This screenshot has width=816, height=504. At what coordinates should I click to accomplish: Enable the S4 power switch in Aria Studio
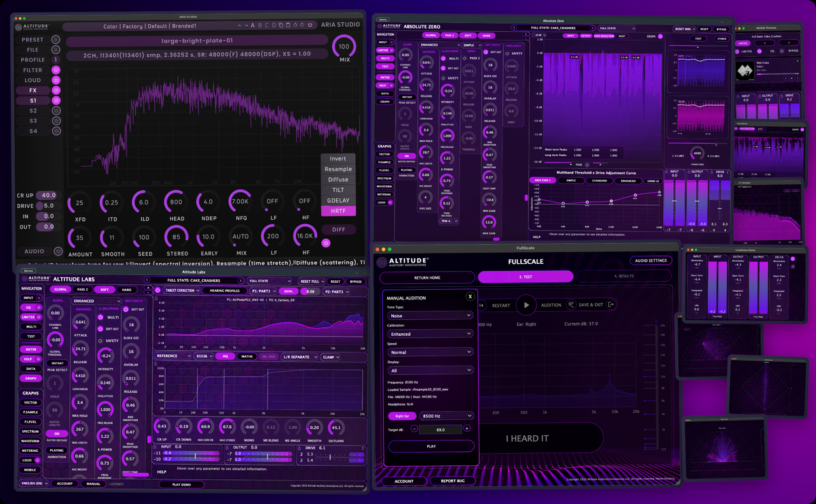pos(55,131)
